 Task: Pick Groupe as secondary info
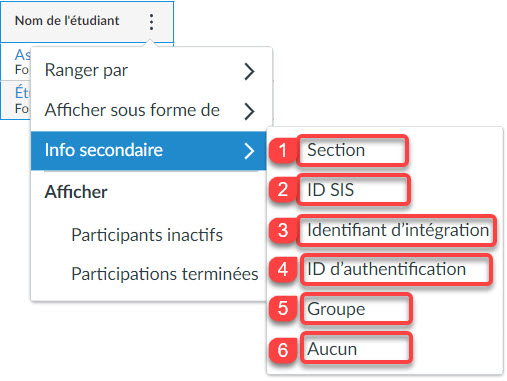coord(336,309)
